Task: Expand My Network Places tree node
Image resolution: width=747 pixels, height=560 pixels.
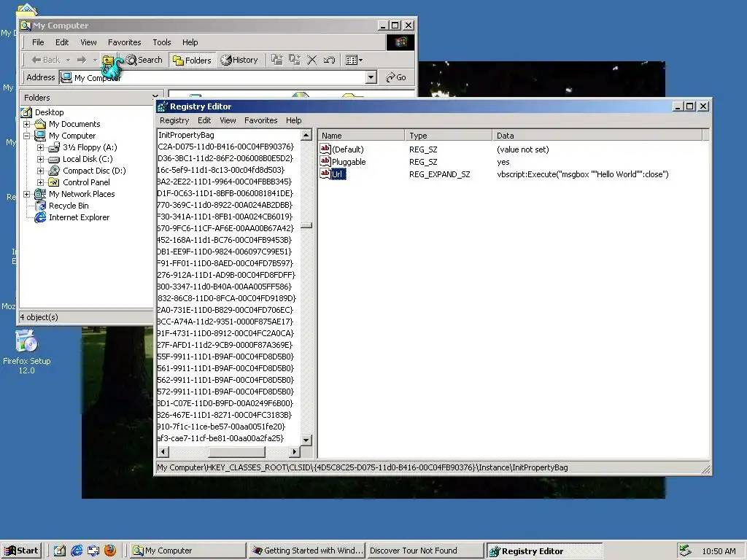Action: point(27,194)
